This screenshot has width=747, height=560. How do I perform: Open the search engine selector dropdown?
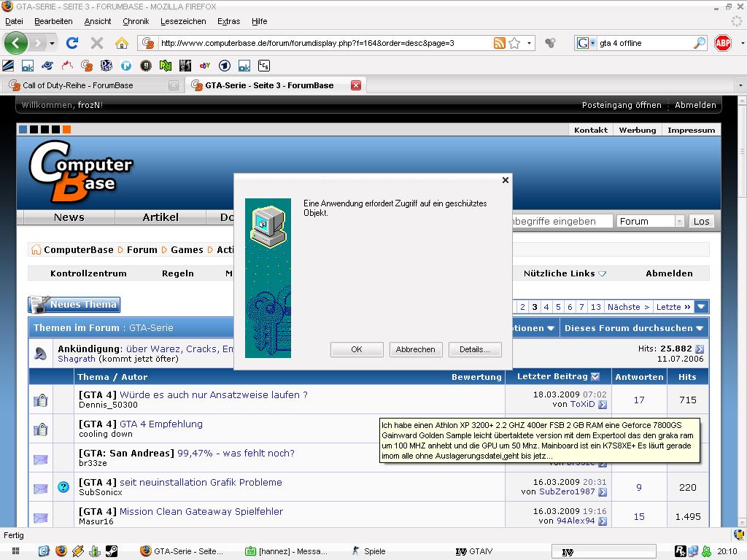pos(592,43)
